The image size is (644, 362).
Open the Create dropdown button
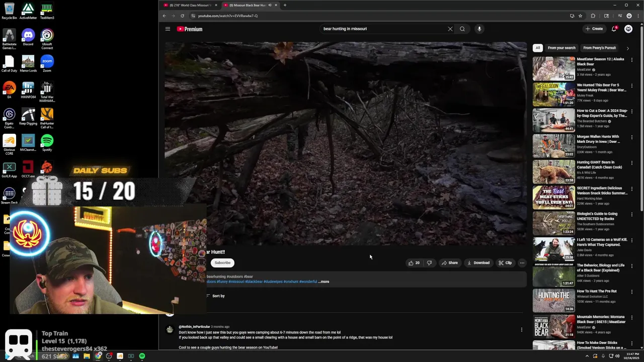[x=594, y=29]
